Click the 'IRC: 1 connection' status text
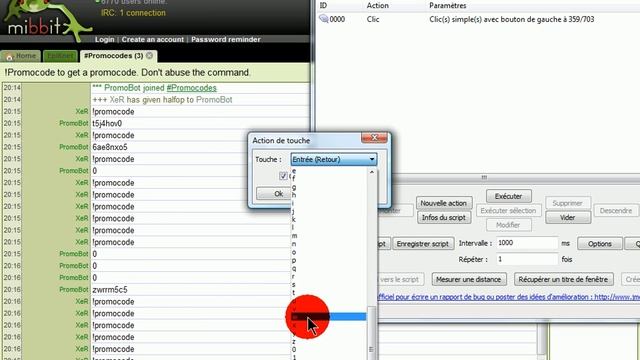 pyautogui.click(x=133, y=13)
